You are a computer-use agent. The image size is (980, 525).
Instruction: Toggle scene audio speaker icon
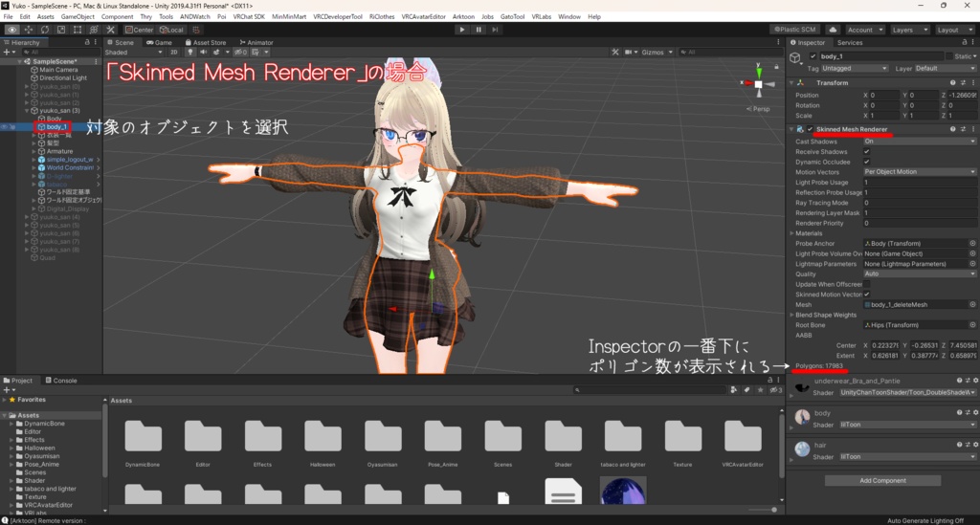[204, 52]
